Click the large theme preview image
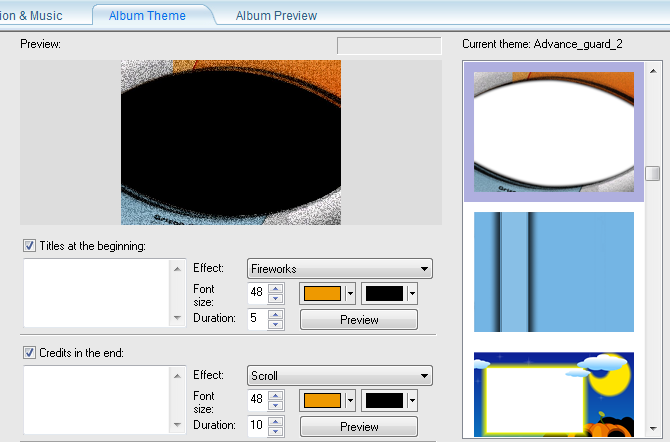Image resolution: width=670 pixels, height=442 pixels. pyautogui.click(x=231, y=142)
